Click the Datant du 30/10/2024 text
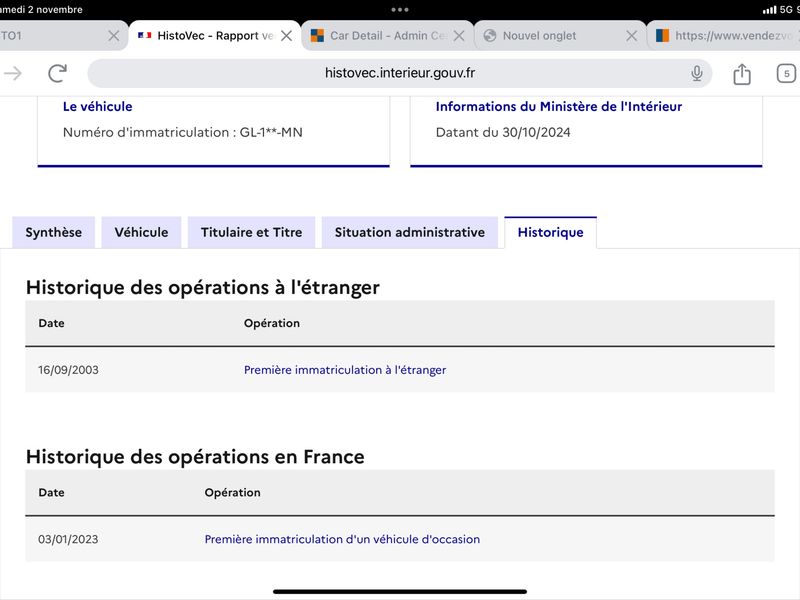Viewport: 800px width, 600px height. (x=503, y=133)
